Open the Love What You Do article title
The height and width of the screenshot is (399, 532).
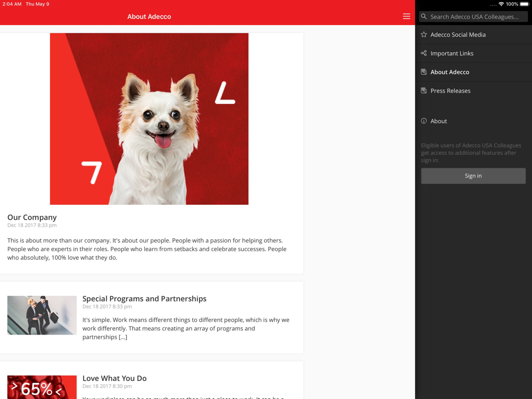pos(114,378)
